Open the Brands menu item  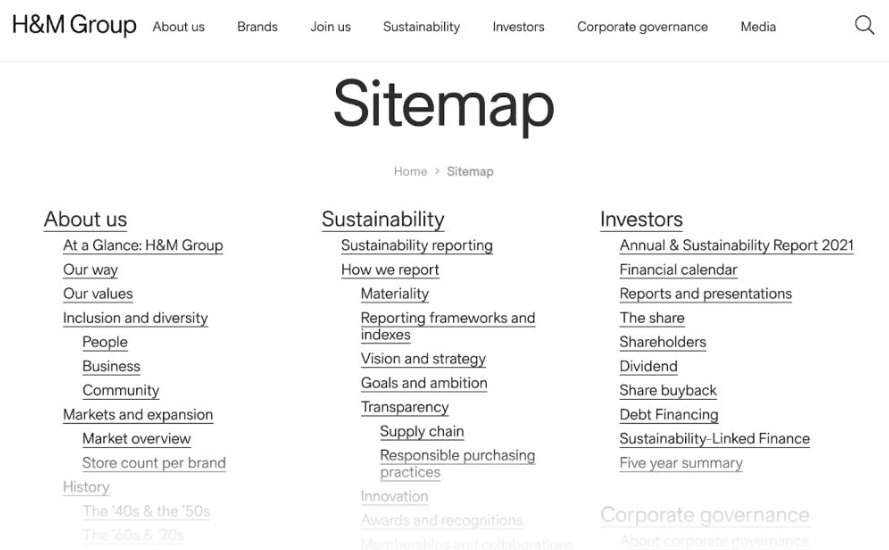257,27
